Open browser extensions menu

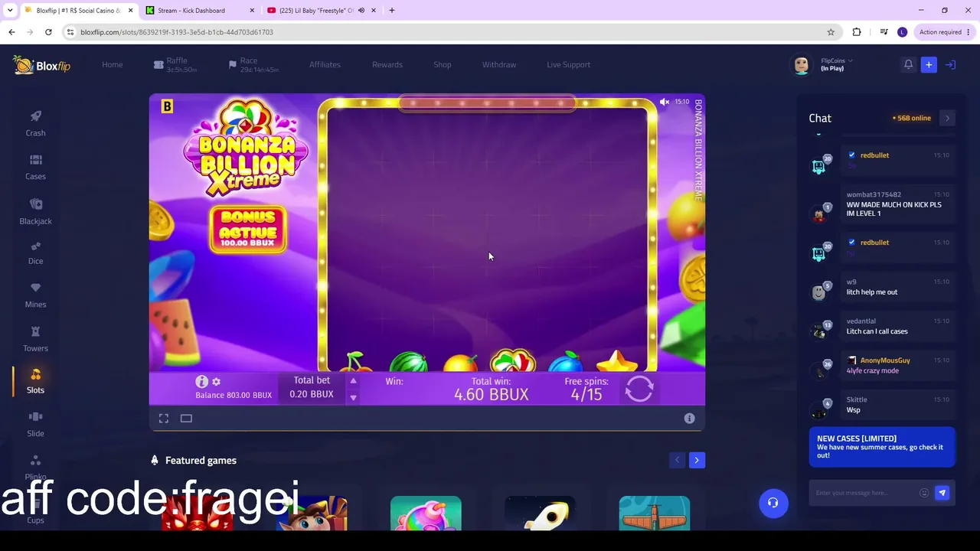click(857, 32)
